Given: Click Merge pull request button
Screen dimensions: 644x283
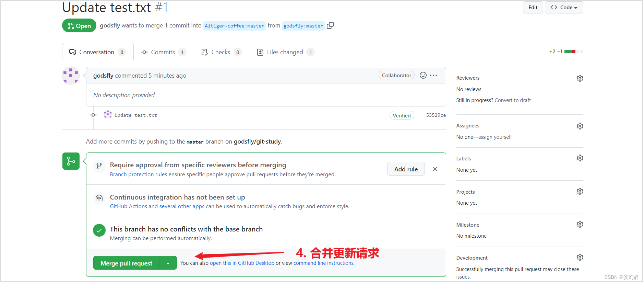Looking at the screenshot, I should [126, 263].
